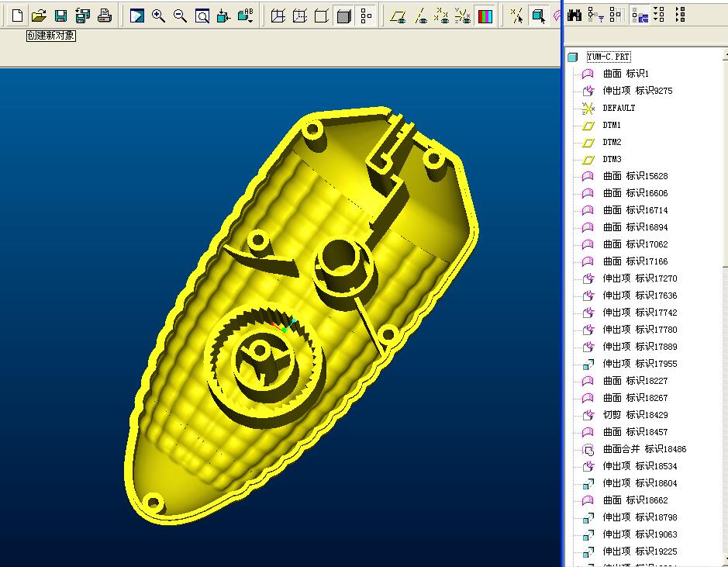Select 伸出项 标识18798 feature
The height and width of the screenshot is (567, 728).
coord(640,517)
